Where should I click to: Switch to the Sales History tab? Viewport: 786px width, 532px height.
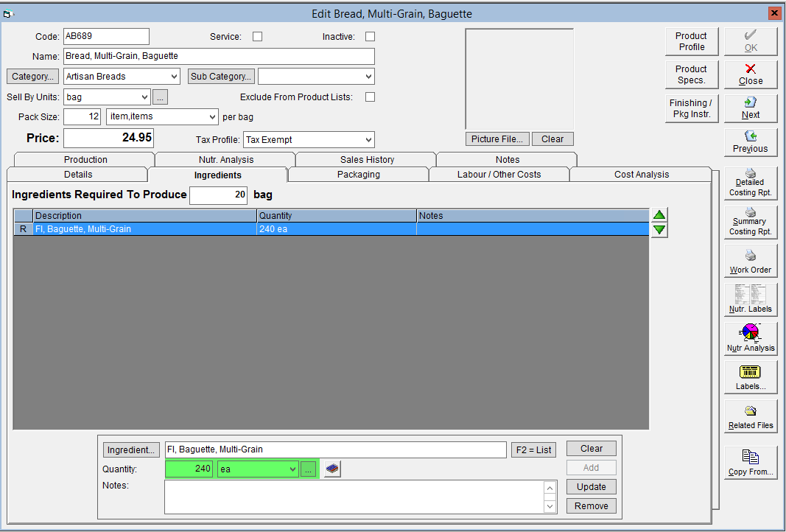(x=367, y=159)
